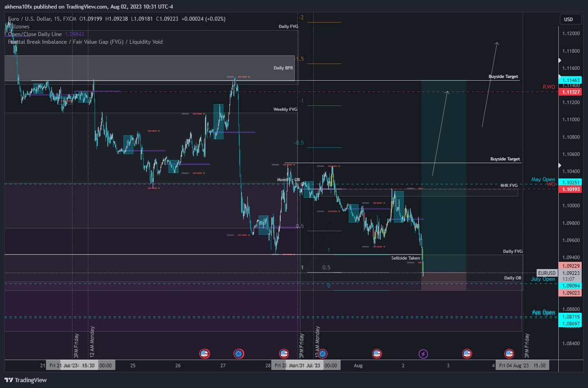Viewport: 588px width, 388px height.
Task: Click the Sellside Taken label
Action: tap(406, 258)
